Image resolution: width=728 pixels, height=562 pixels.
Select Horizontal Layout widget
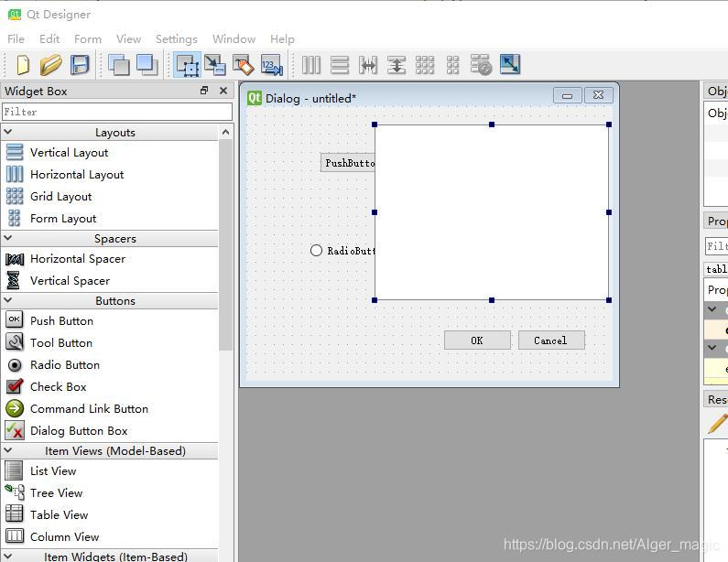77,174
